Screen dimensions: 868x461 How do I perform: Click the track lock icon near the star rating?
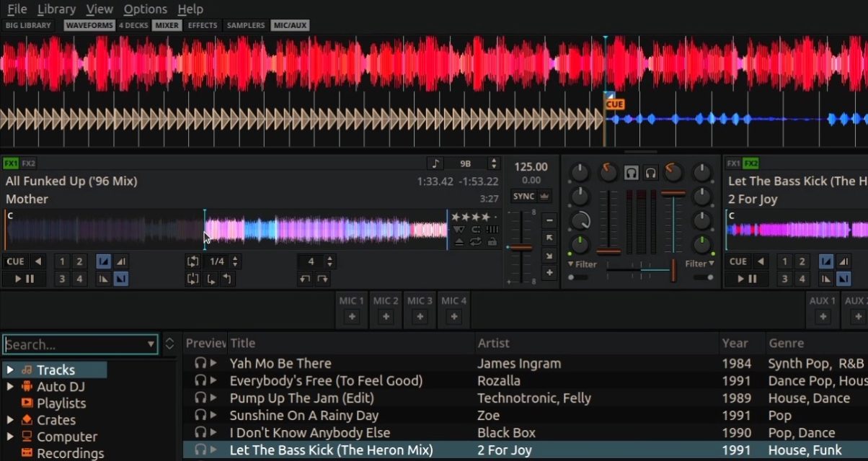point(493,241)
